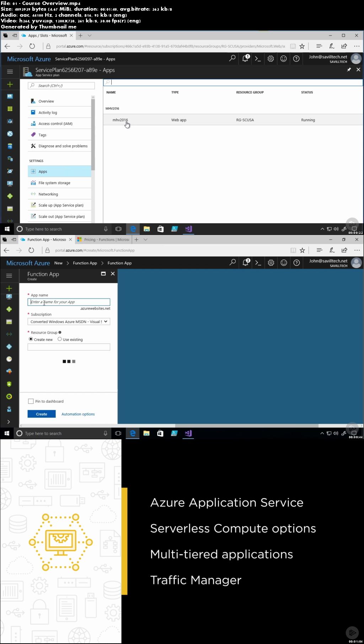Add favorite star in top Edge window
The width and height of the screenshot is (364, 644).
pyautogui.click(x=302, y=46)
